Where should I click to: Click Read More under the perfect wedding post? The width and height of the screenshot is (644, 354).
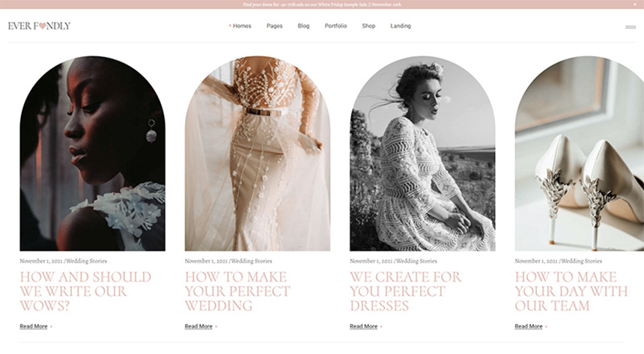click(x=198, y=326)
